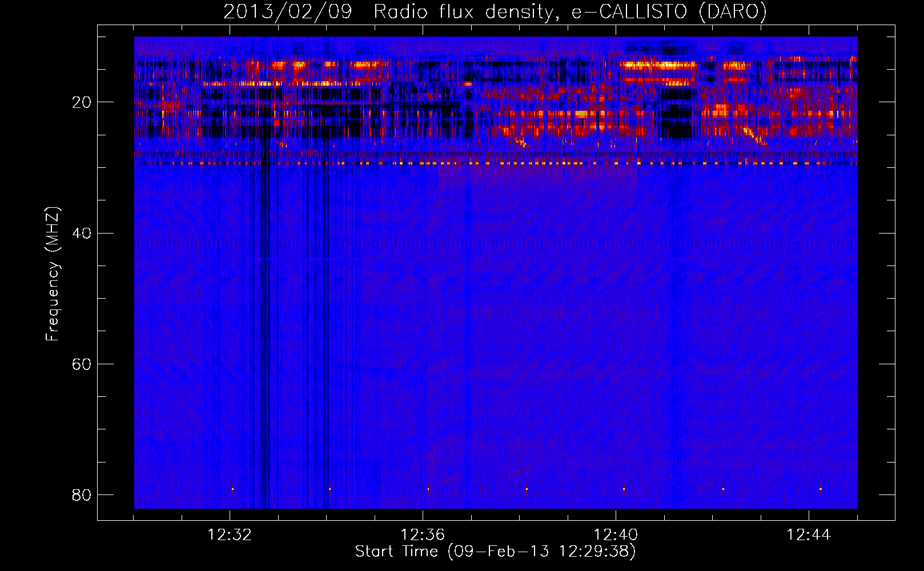This screenshot has width=924, height=571.
Task: Click the 60 MHz frequency tick label
Action: [82, 364]
